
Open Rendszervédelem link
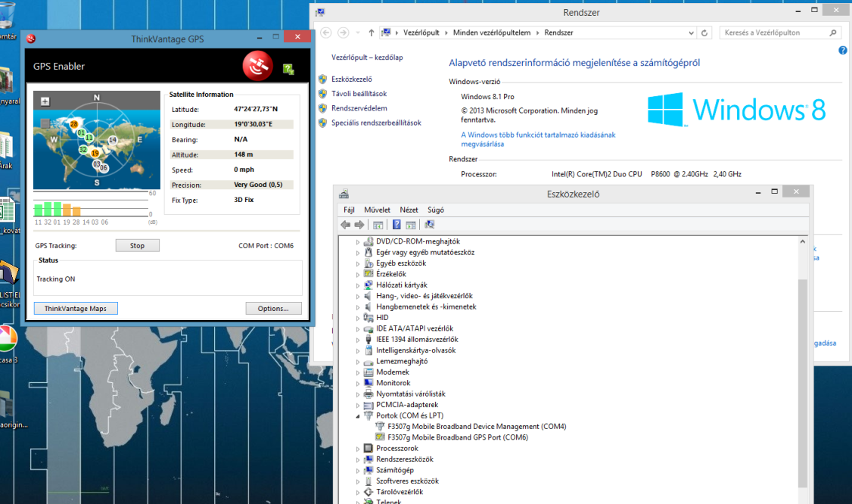point(359,108)
